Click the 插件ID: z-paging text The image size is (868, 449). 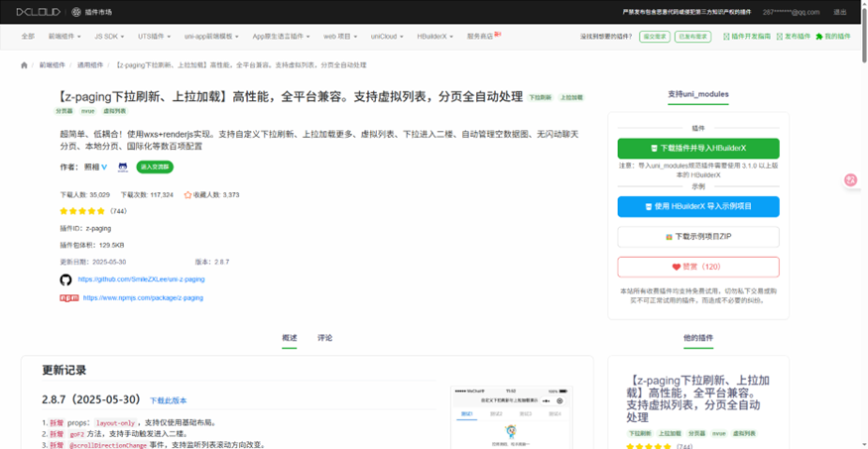85,228
